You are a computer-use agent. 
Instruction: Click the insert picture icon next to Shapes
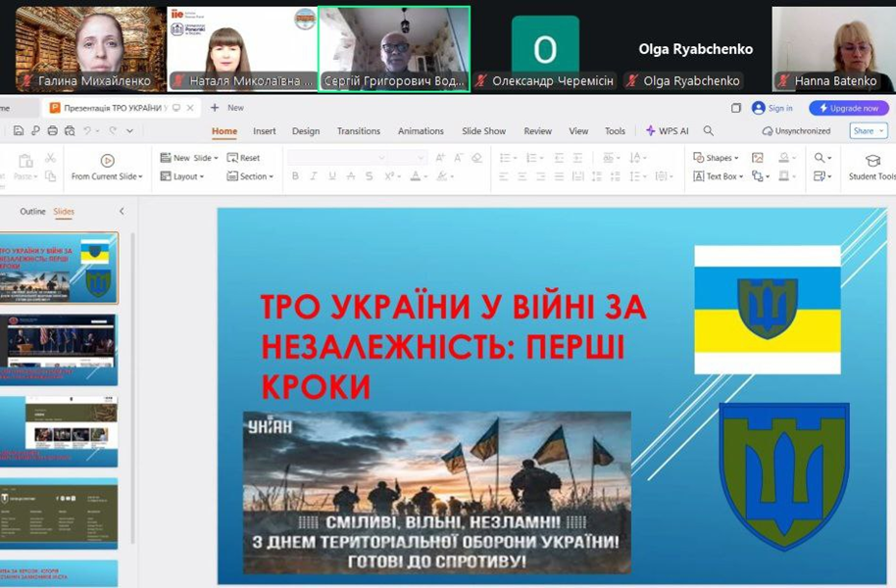tap(758, 158)
